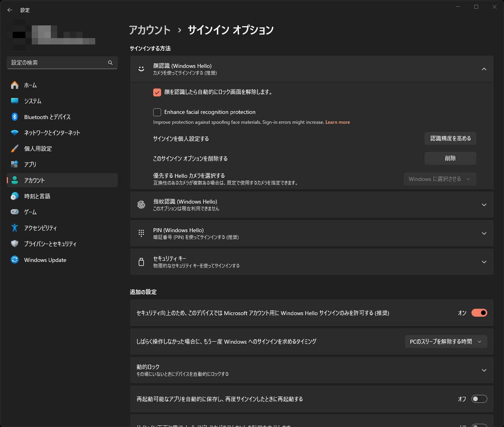
Task: Expand the PIN (Windows Hello) section
Action: (x=484, y=233)
